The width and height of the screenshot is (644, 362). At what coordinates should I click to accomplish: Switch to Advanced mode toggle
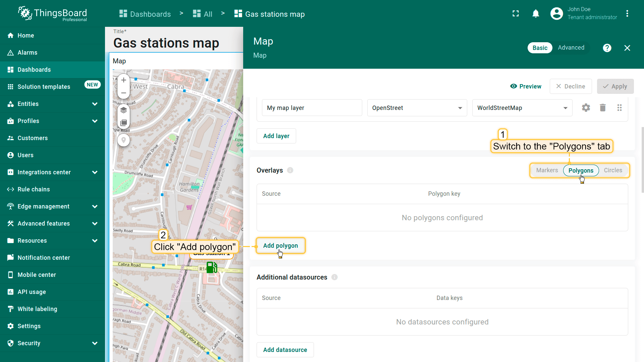[x=571, y=48]
